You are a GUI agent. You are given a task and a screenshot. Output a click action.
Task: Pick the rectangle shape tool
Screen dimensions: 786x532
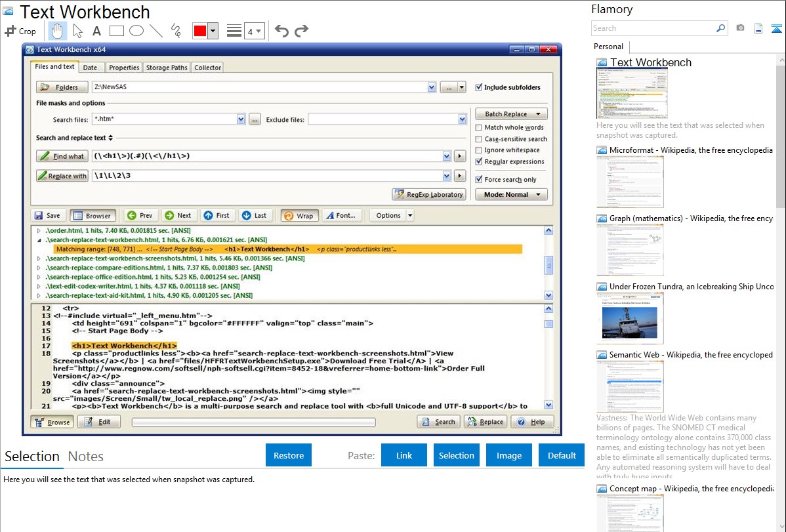[x=116, y=31]
